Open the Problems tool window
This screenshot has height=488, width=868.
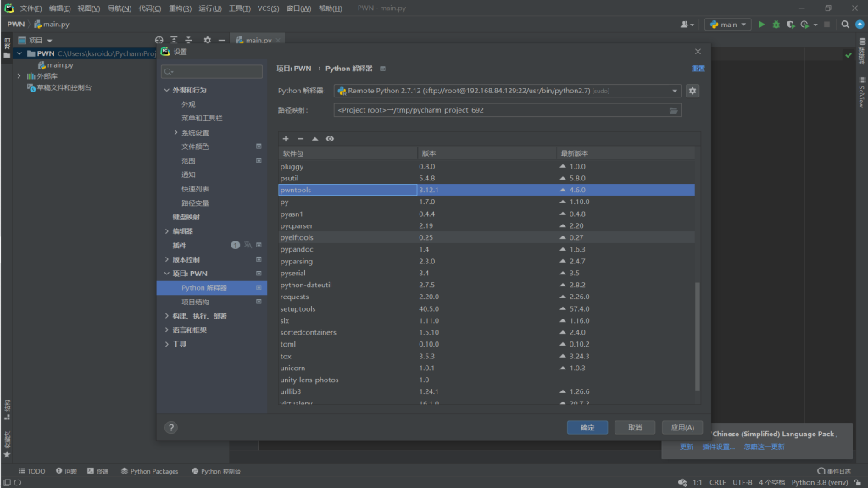click(66, 471)
